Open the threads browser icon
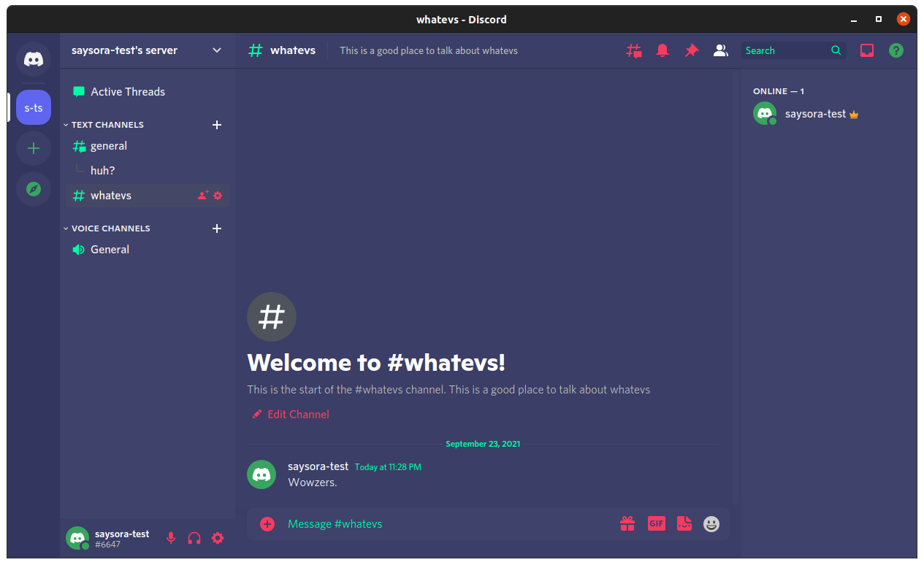The image size is (924, 565). coord(633,50)
